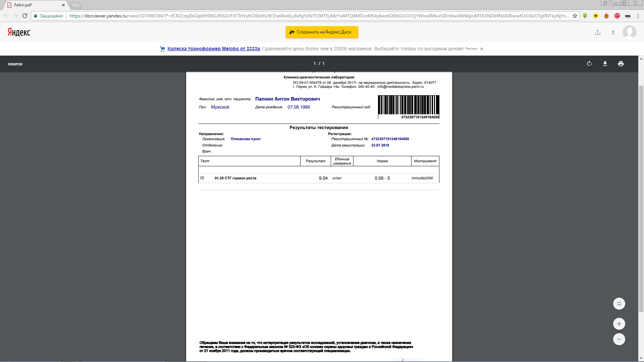Print the document using the printer icon
Screen dimensions: 644x362
pyautogui.click(x=621, y=64)
